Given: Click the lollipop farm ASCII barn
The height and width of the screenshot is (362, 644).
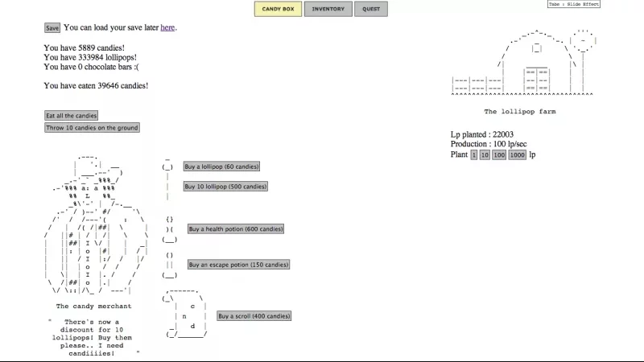Looking at the screenshot, I should pyautogui.click(x=524, y=63).
